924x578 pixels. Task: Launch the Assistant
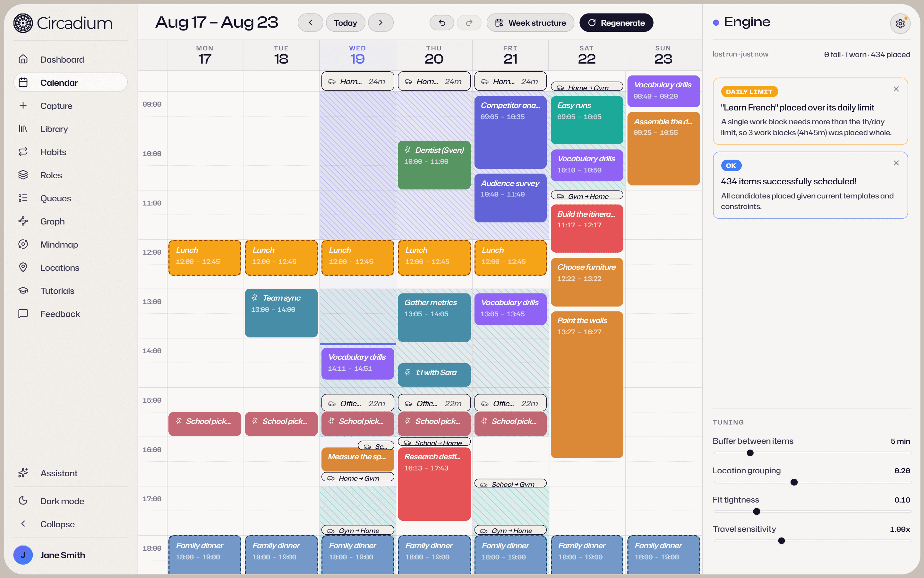71,473
